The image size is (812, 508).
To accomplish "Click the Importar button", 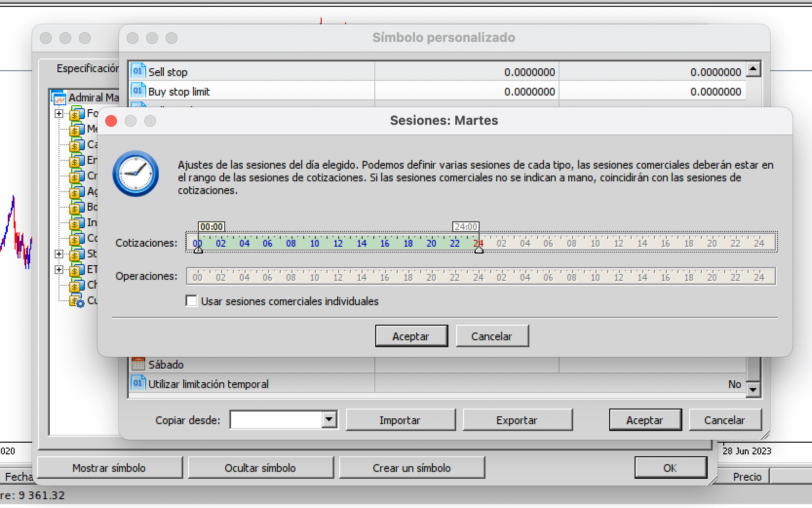I will 400,420.
